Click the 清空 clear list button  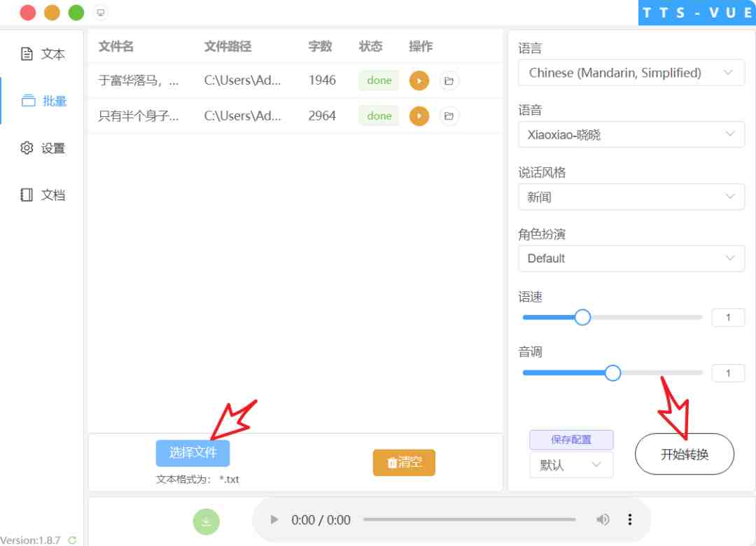(404, 463)
